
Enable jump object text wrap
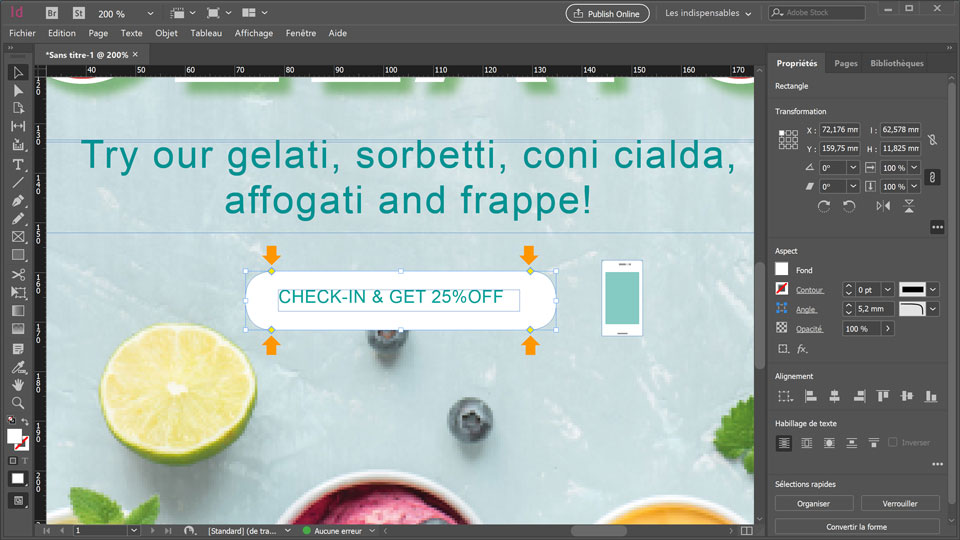coord(852,443)
